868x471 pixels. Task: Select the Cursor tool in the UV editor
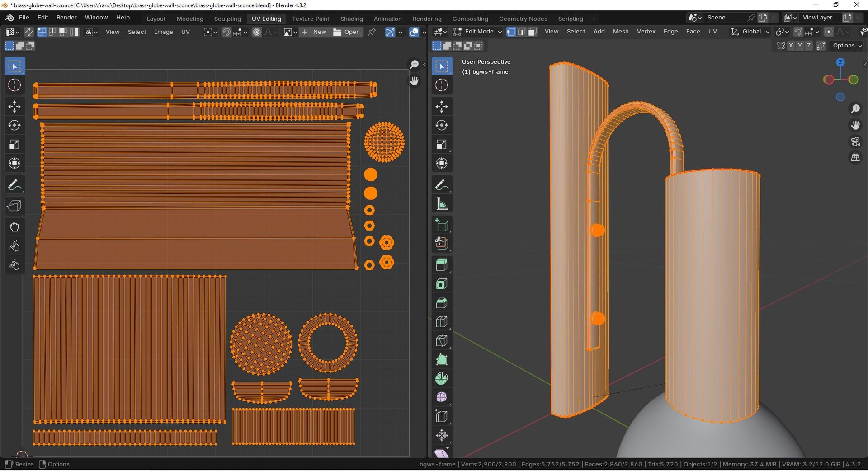point(14,85)
